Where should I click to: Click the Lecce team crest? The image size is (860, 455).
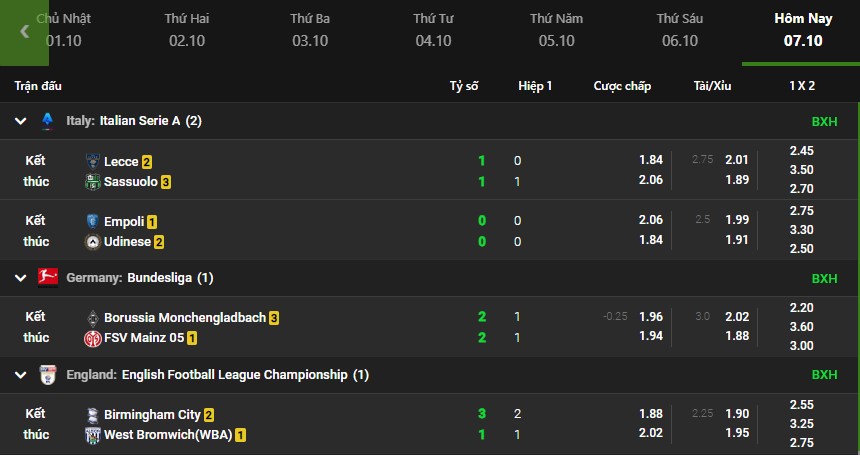[x=93, y=161]
